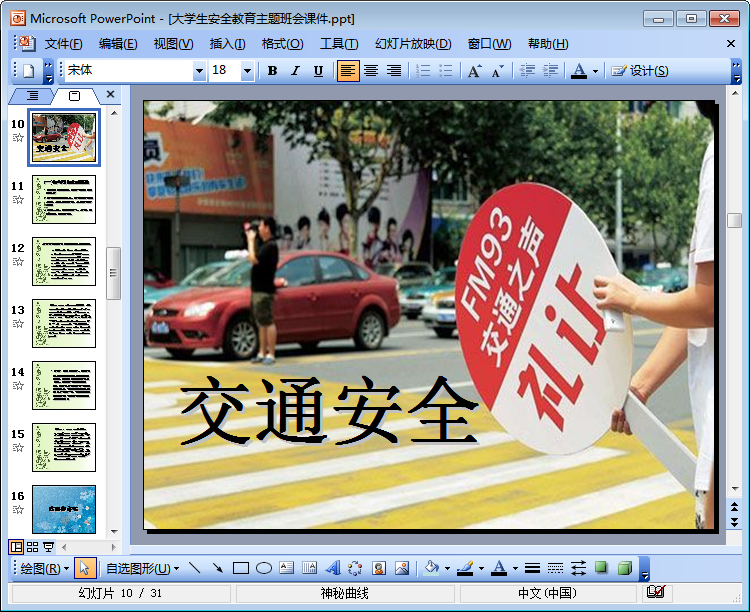Select the Line drawing tool

point(195,568)
